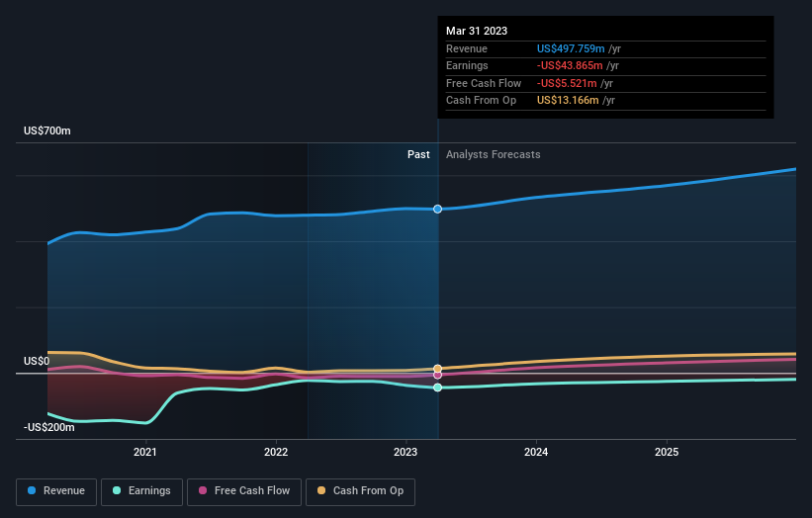Screen dimensions: 812x518
Task: Click the Cash From Op tooltip label
Action: click(481, 101)
